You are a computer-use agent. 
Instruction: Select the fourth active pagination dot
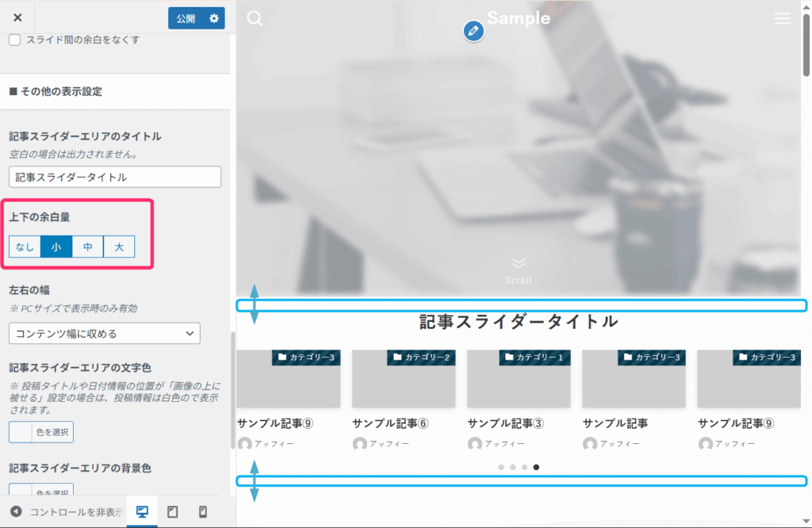[x=537, y=467]
